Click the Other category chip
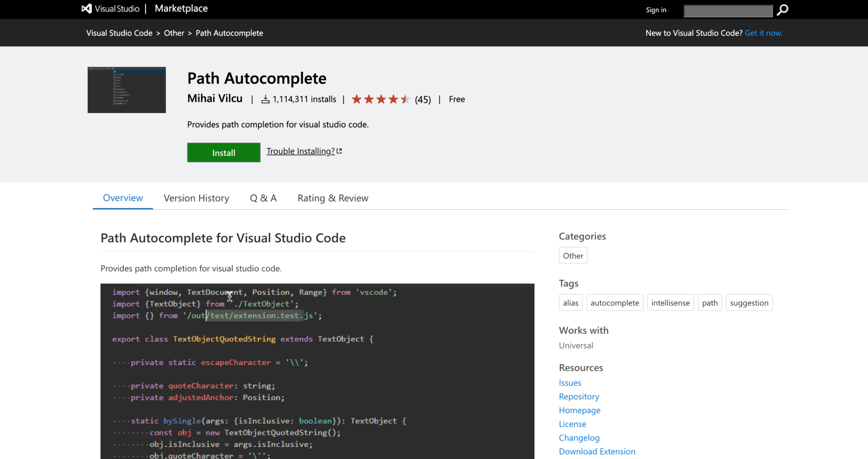The width and height of the screenshot is (868, 459). [x=573, y=255]
